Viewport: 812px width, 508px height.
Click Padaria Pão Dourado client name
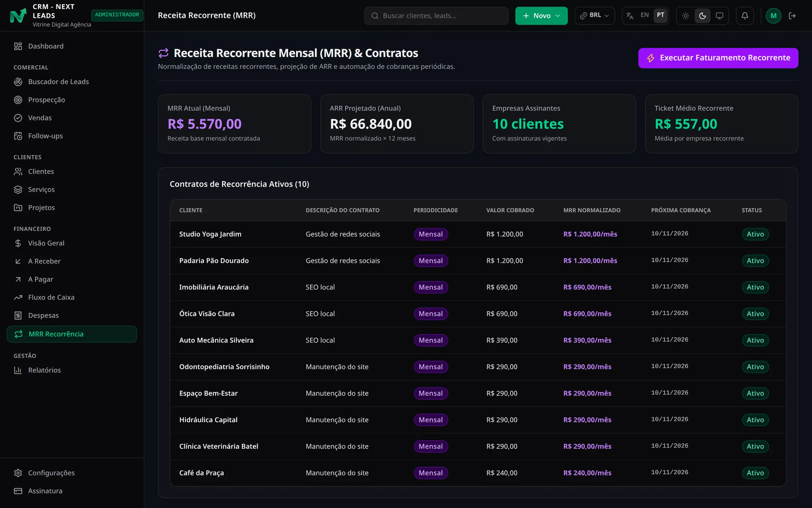pyautogui.click(x=214, y=261)
